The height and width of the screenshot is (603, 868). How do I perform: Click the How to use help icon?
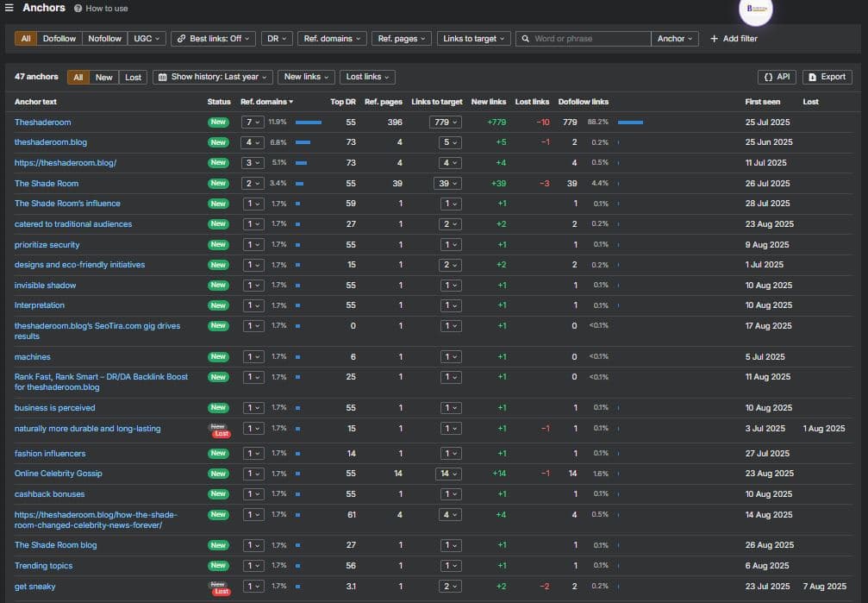tap(78, 9)
